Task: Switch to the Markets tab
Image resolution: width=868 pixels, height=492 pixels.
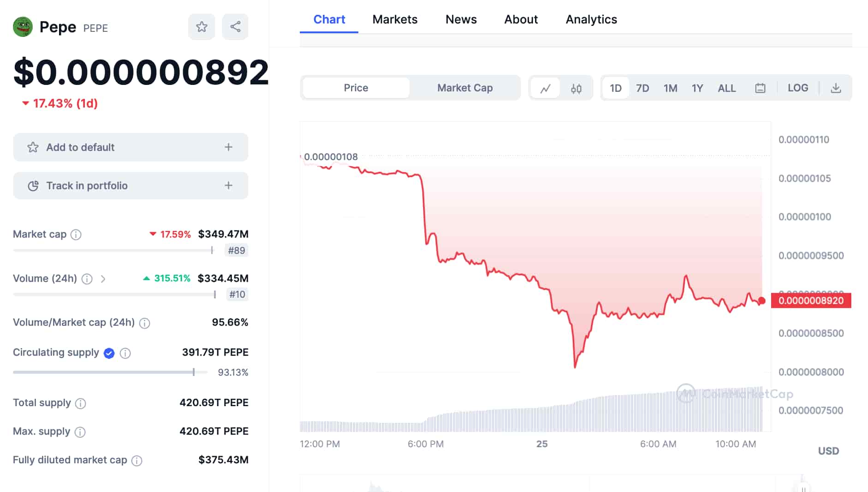Action: click(x=395, y=19)
